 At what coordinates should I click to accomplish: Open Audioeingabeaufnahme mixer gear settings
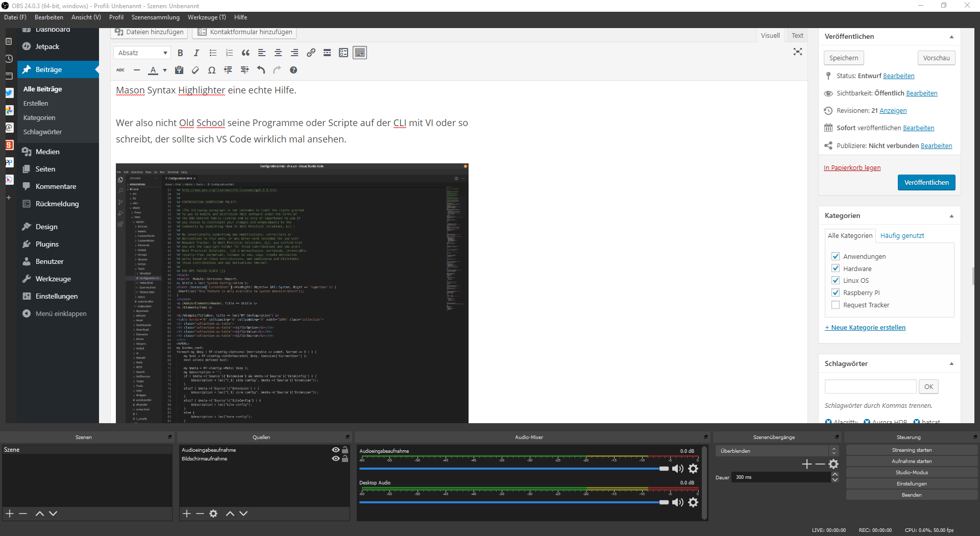point(693,469)
